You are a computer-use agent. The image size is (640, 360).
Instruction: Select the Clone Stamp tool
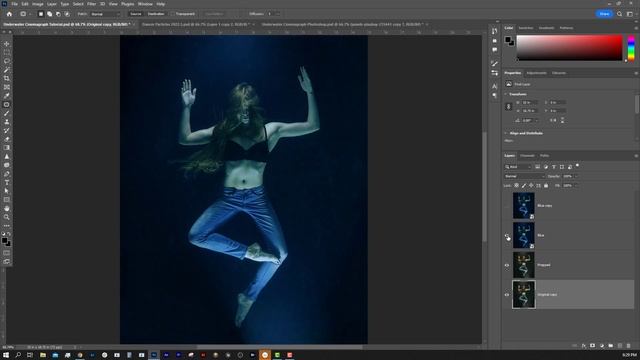tap(7, 122)
